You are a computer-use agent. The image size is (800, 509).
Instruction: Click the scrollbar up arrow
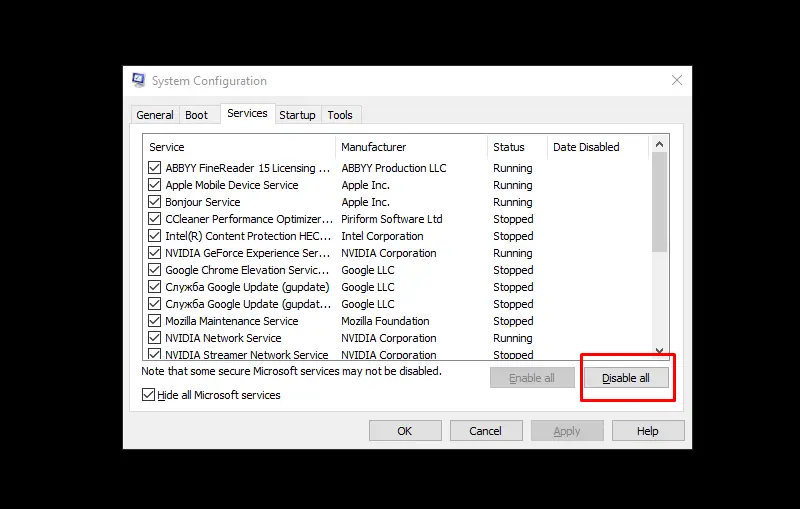pyautogui.click(x=659, y=144)
